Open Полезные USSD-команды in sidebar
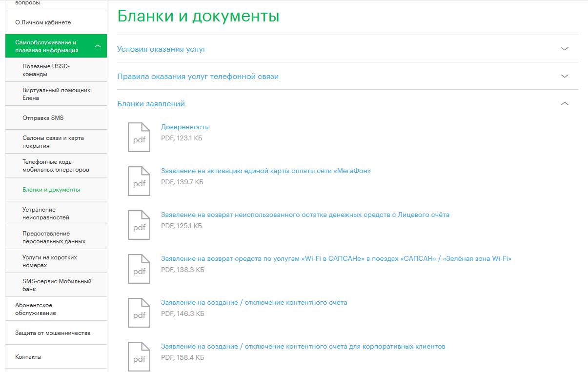The width and height of the screenshot is (588, 372). tap(46, 70)
